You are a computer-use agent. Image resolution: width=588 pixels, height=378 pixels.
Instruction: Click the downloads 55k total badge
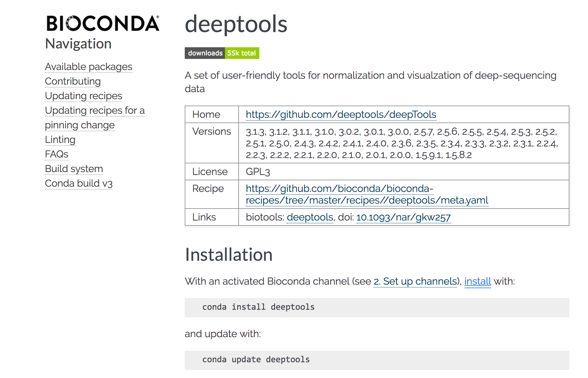(222, 53)
